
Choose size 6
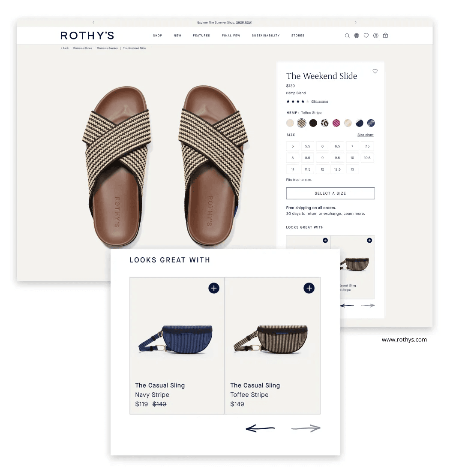(322, 146)
